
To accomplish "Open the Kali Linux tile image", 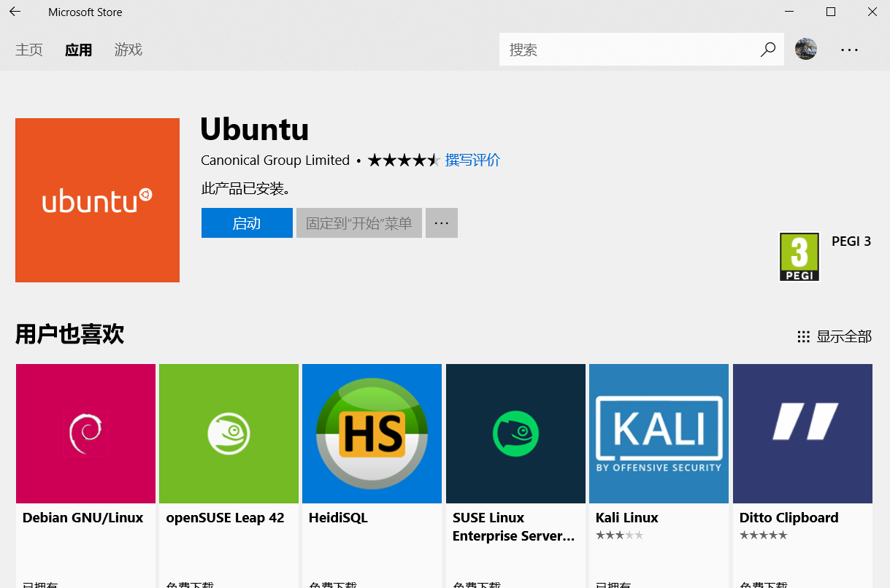I will [x=659, y=433].
